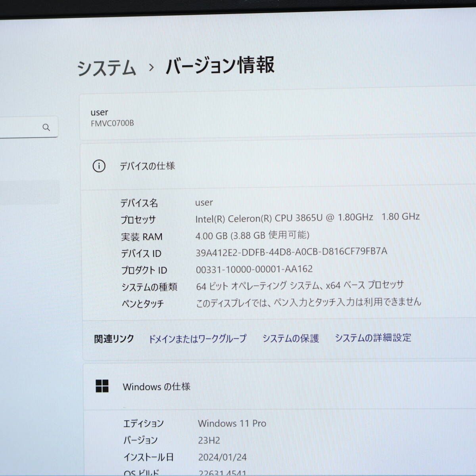Click the device specifications info icon
Viewport: 476px width, 476px height.
pyautogui.click(x=99, y=166)
